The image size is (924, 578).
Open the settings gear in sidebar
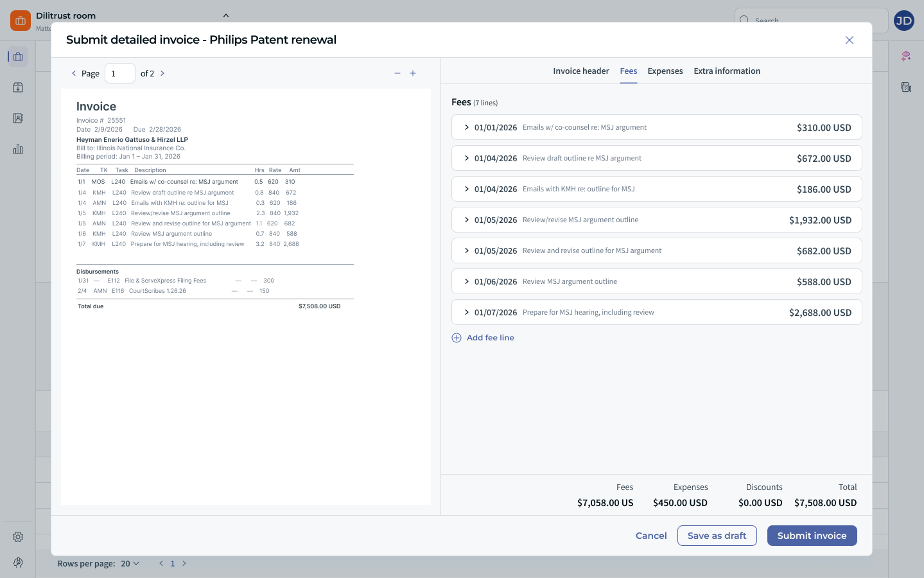click(x=18, y=537)
